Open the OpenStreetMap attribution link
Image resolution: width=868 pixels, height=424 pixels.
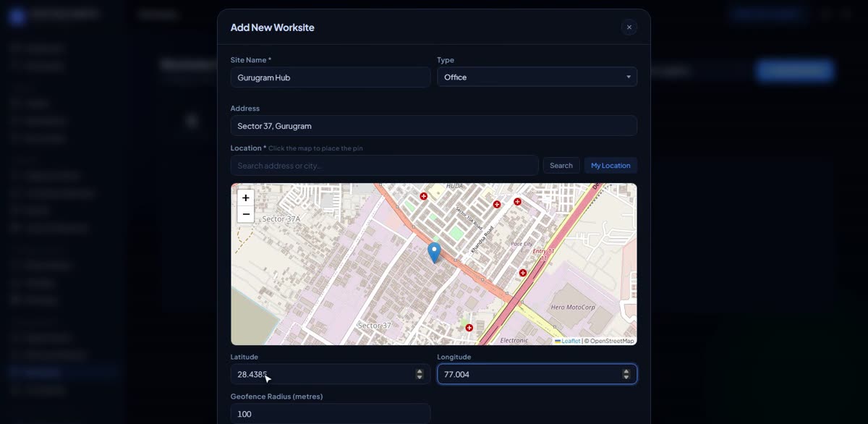coord(612,341)
